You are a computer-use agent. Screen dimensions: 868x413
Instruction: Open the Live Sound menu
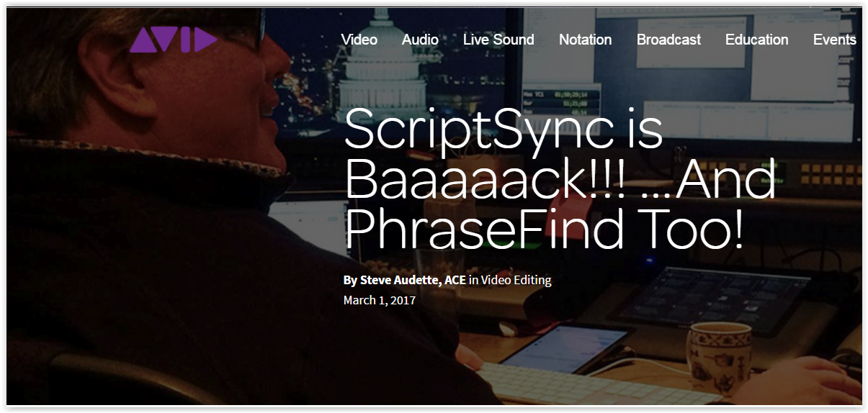(498, 40)
